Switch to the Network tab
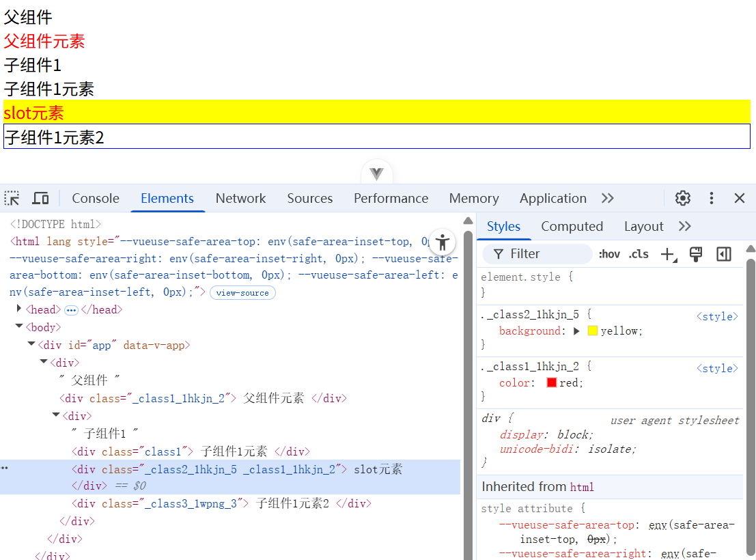The height and width of the screenshot is (560, 756). [240, 198]
